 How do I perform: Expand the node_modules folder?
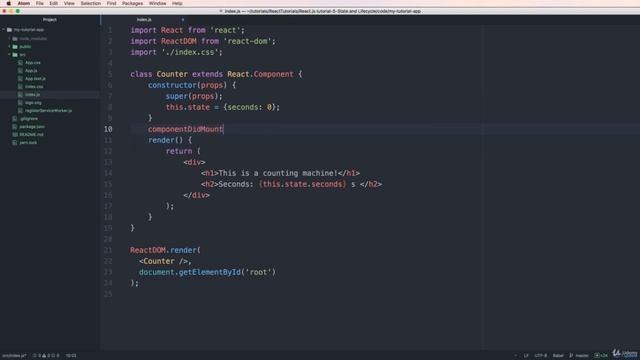(10, 38)
